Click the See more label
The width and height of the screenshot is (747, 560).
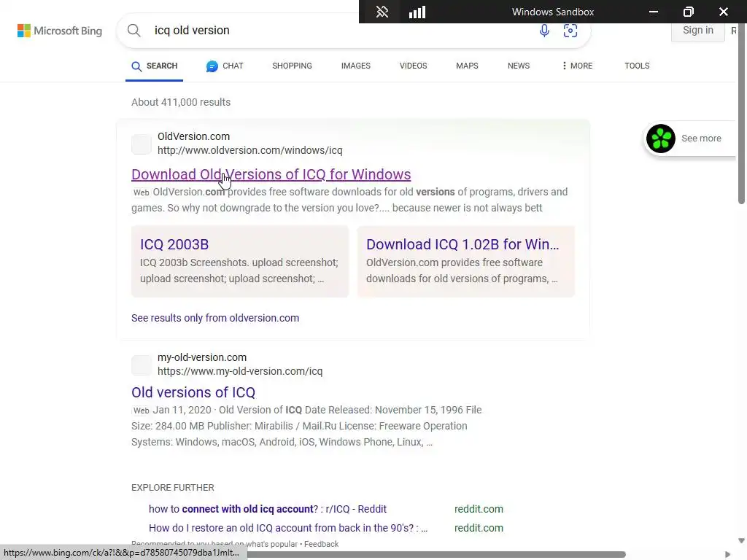[701, 139]
